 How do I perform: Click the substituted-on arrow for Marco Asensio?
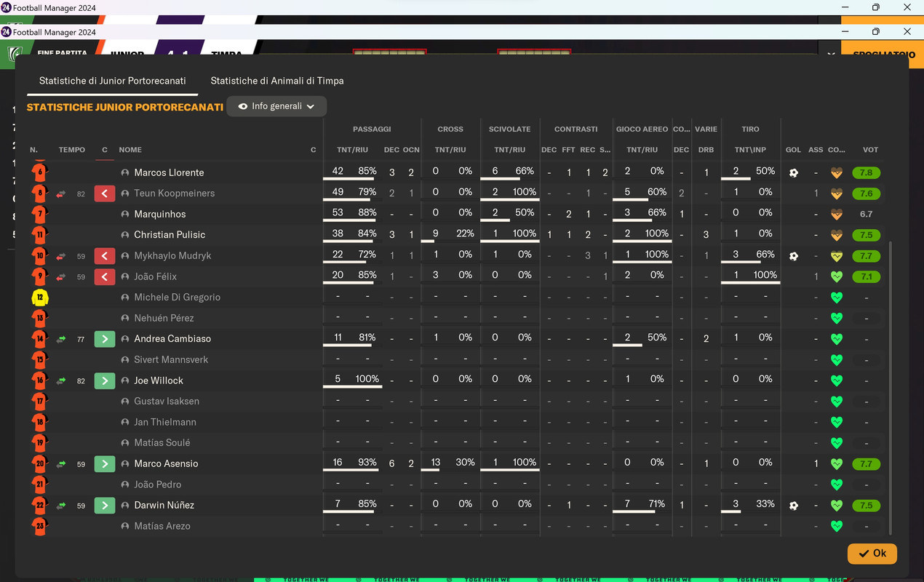[x=105, y=463]
